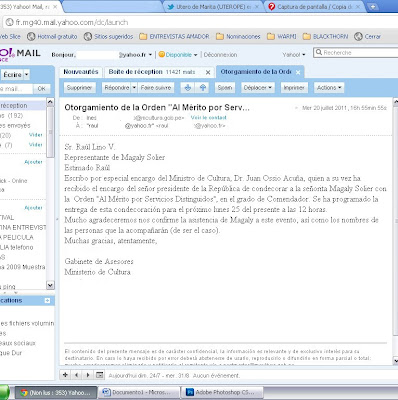Viewport: 398px width, 400px height.
Task: Open the Actions dropdown menu
Action: (329, 88)
